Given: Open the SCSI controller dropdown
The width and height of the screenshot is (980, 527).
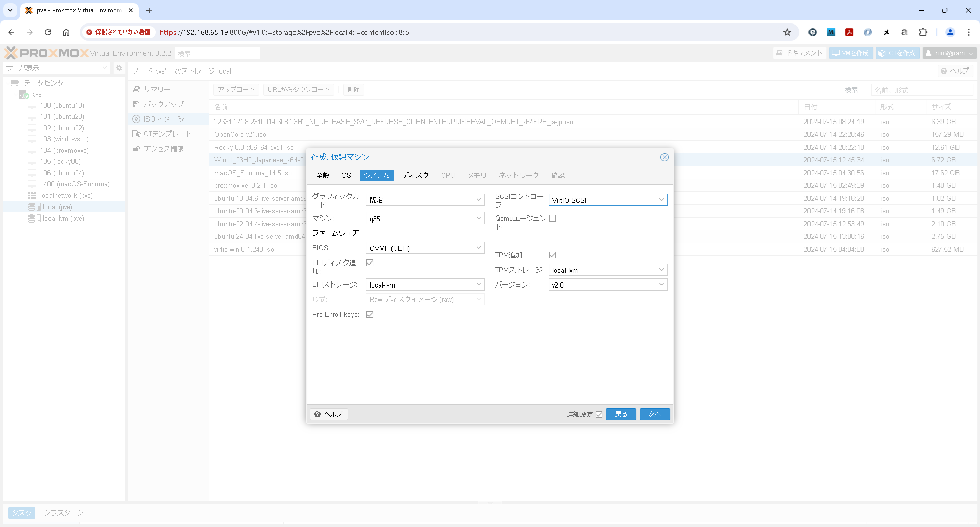Looking at the screenshot, I should click(x=608, y=200).
